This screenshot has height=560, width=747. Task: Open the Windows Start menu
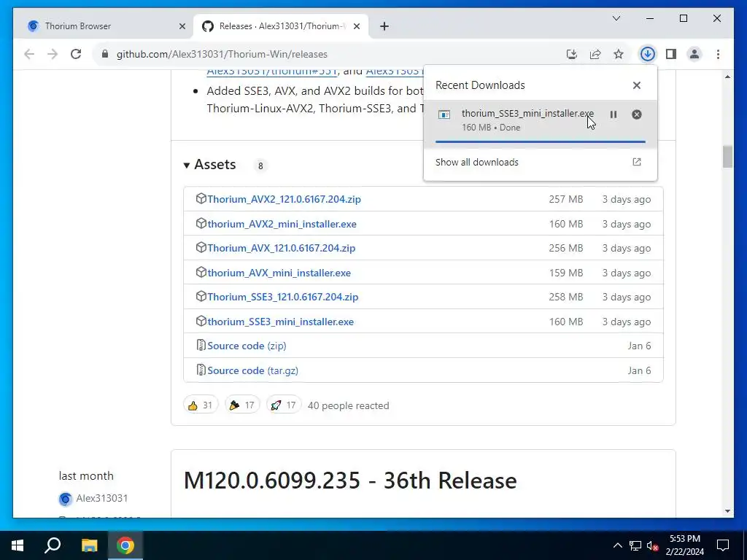pyautogui.click(x=18, y=545)
